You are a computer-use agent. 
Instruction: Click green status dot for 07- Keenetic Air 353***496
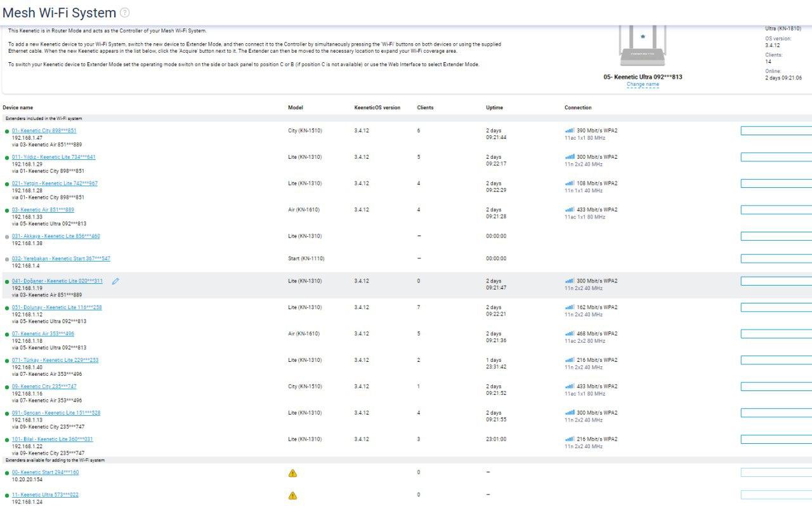click(x=7, y=334)
